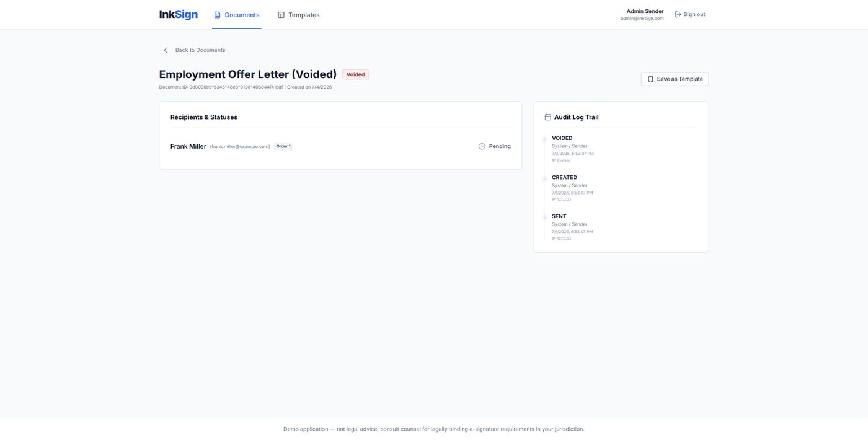Select recipient name Frank Miller
Image resolution: width=868 pixels, height=440 pixels.
tap(188, 146)
